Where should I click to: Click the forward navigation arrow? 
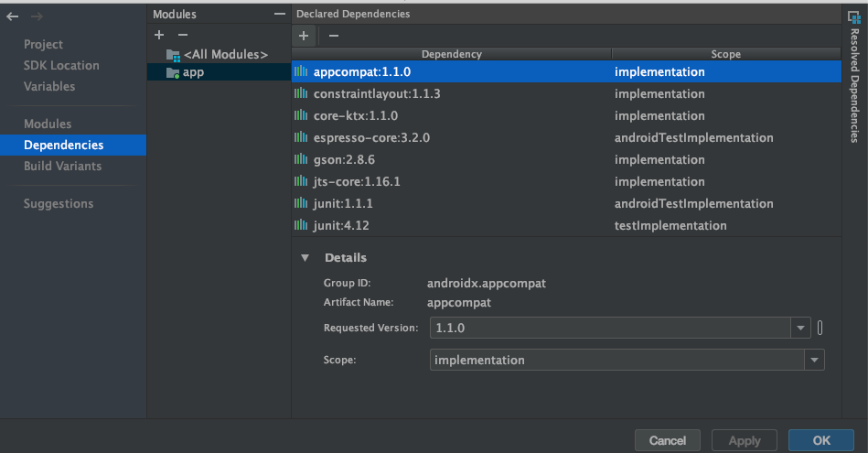tap(37, 16)
